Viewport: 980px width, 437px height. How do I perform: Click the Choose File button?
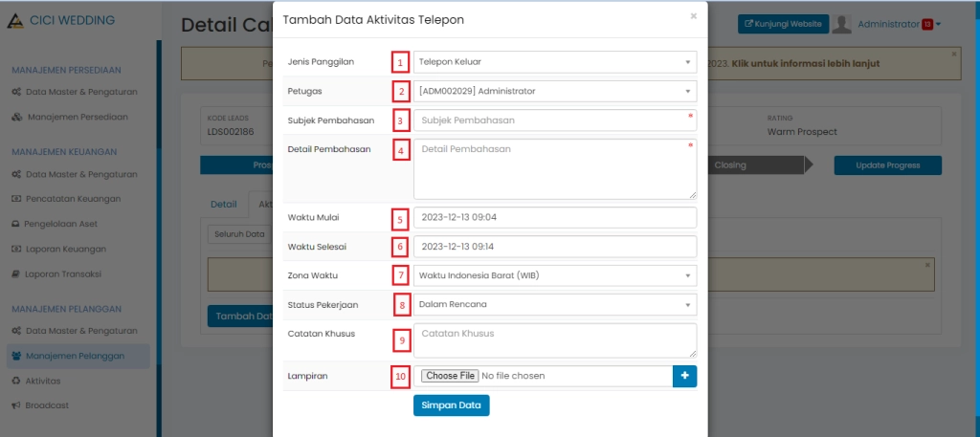(x=450, y=376)
